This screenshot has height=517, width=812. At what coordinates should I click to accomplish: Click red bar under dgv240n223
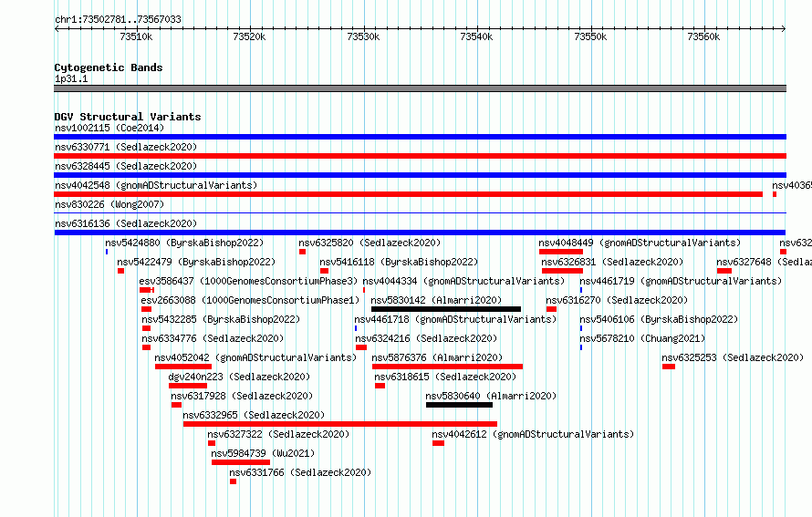[x=188, y=386]
